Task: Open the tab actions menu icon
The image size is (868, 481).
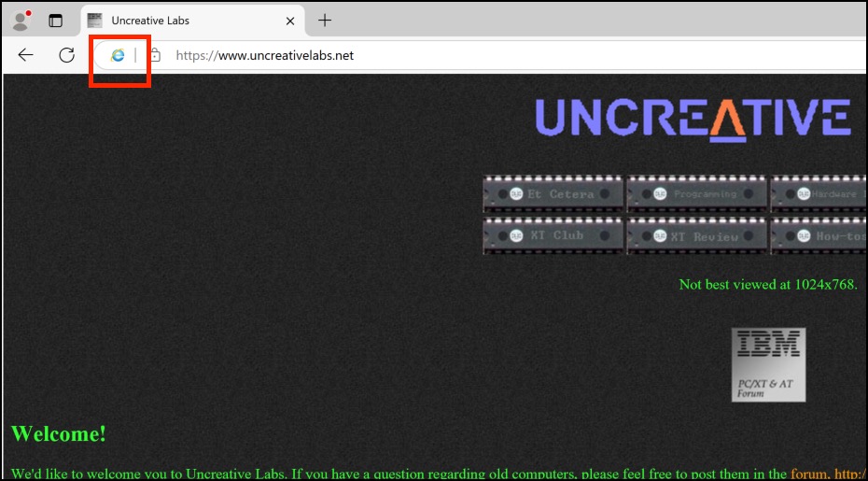Action: (56, 21)
